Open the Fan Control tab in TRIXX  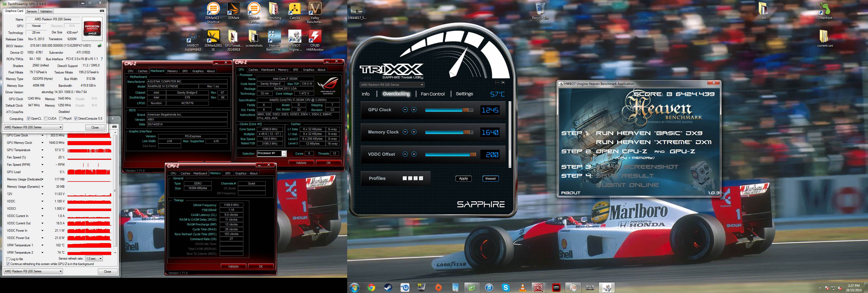click(x=433, y=94)
